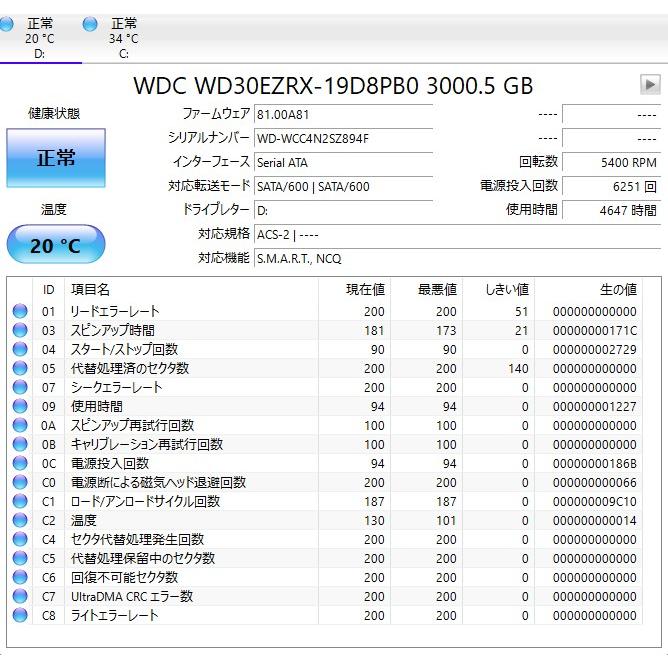Click the 生の値 column header
This screenshot has width=668, height=668.
click(x=588, y=290)
